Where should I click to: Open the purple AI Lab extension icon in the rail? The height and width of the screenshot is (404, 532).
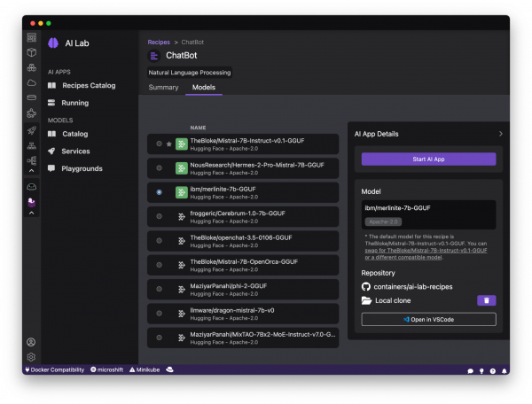[x=32, y=202]
